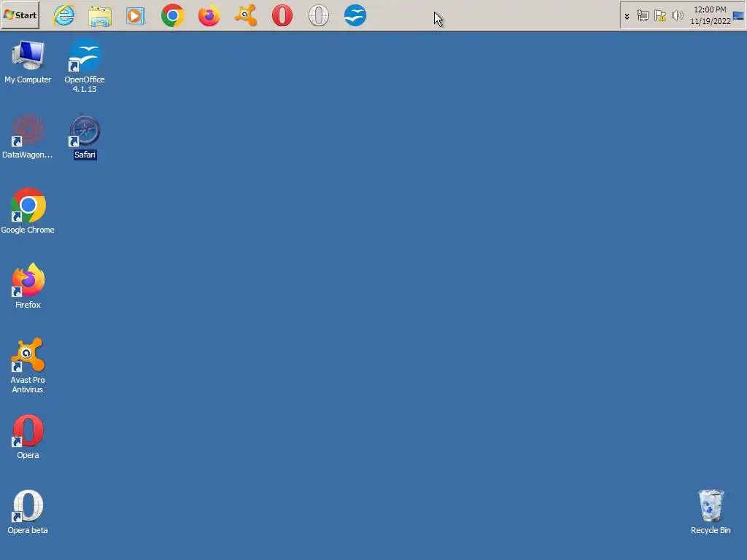Select the Recycle Bin desktop icon
Image resolution: width=747 pixels, height=560 pixels.
[711, 512]
